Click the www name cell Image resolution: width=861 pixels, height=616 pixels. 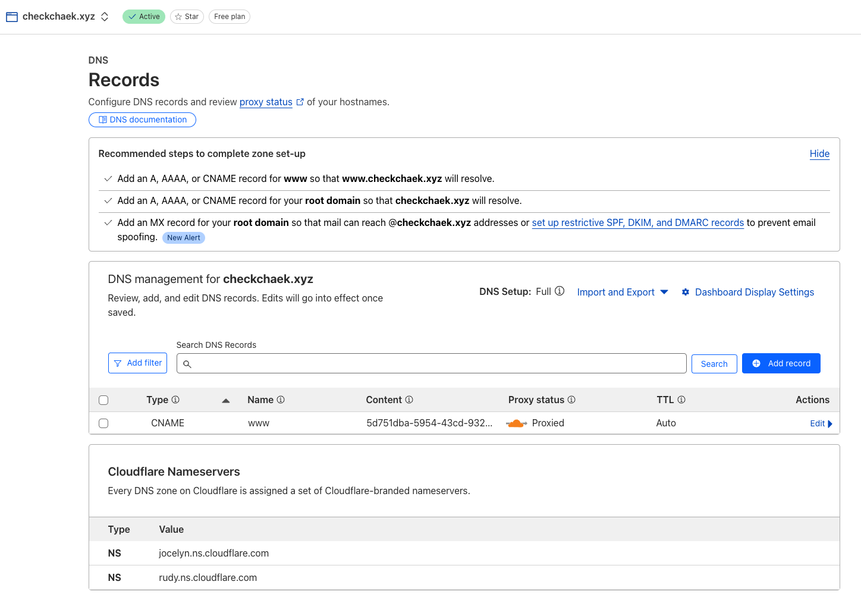click(x=259, y=423)
